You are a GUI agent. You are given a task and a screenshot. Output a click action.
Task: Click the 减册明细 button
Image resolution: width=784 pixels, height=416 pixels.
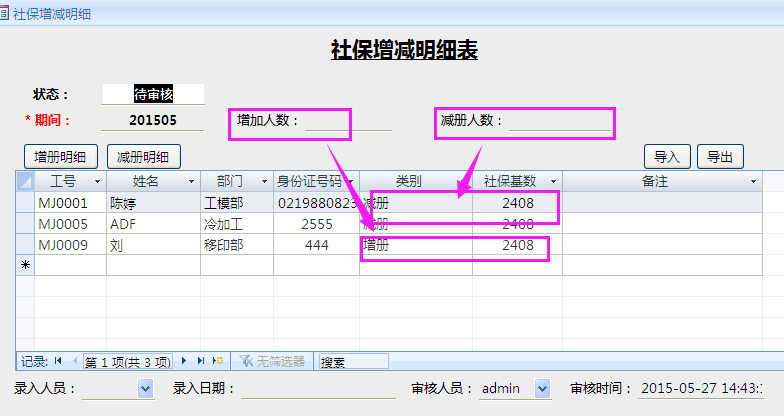(x=143, y=156)
